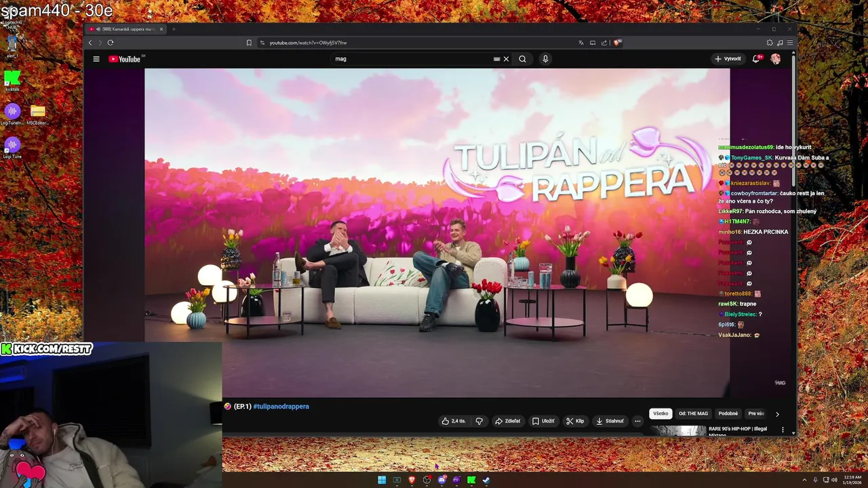Open the alert_1 desktop file

(12, 46)
